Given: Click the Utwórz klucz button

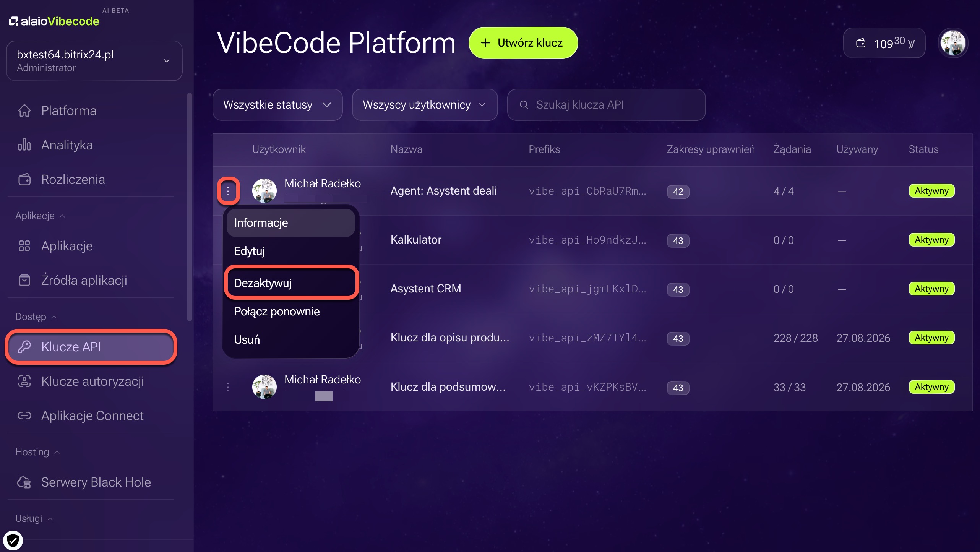Looking at the screenshot, I should pos(523,43).
